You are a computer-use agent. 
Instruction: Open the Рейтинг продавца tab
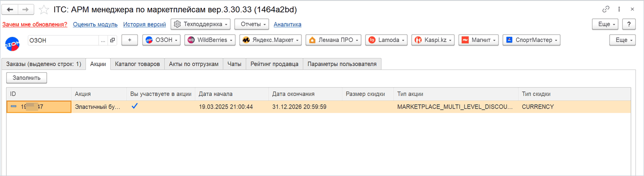click(275, 64)
